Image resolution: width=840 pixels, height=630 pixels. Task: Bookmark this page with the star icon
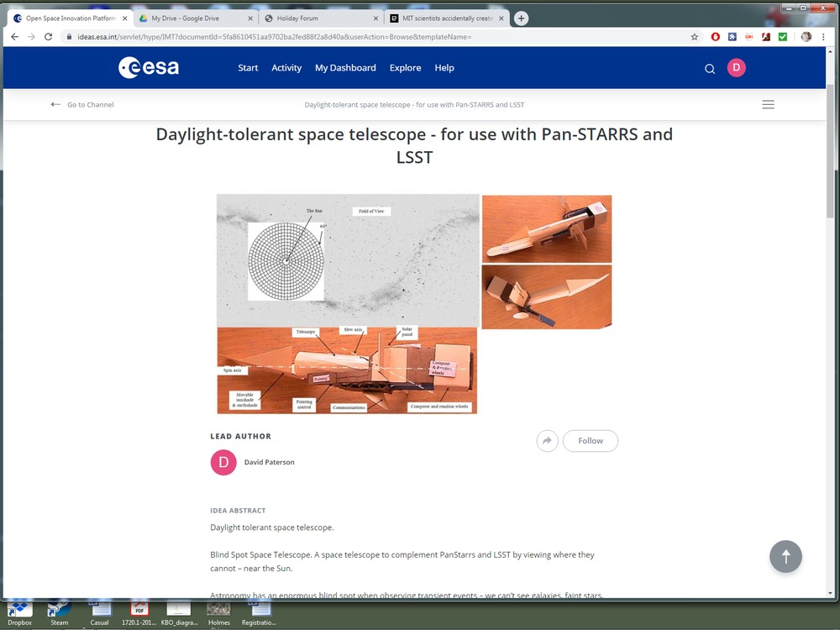click(695, 37)
